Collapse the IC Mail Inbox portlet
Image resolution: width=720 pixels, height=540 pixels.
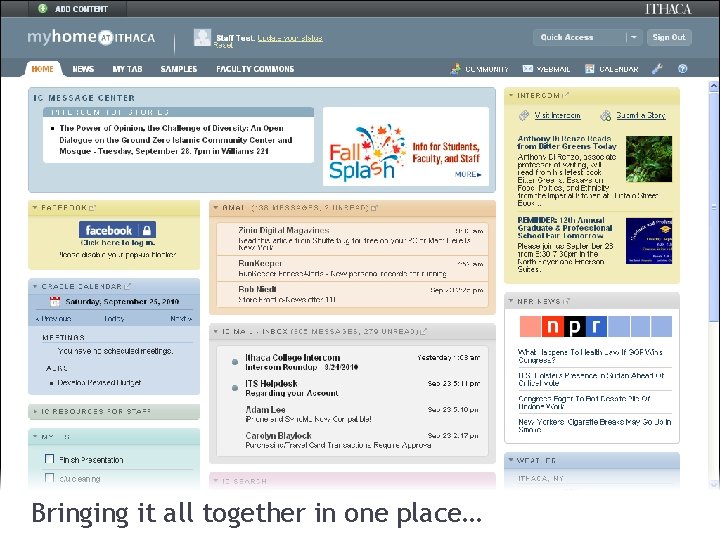pos(216,331)
